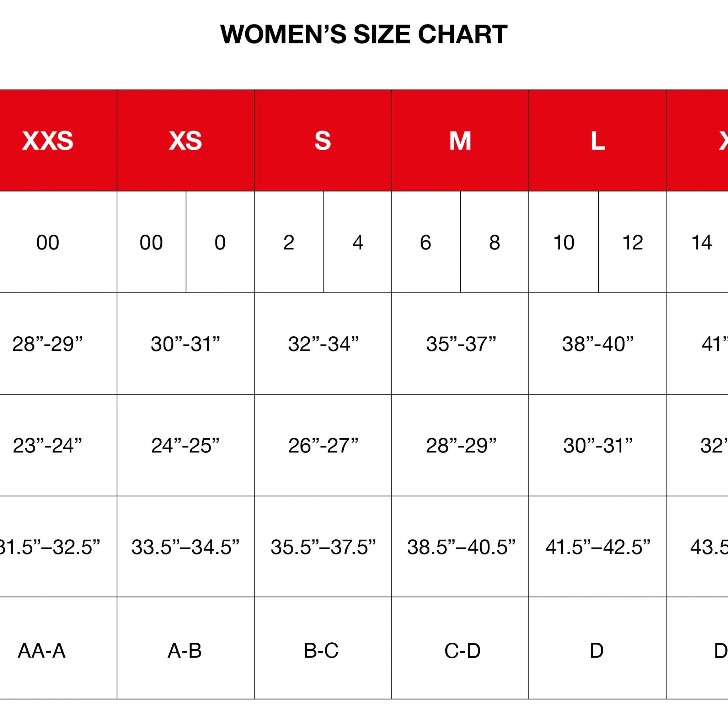Click numeric size 0 cell
The height and width of the screenshot is (728, 728).
pos(220,242)
